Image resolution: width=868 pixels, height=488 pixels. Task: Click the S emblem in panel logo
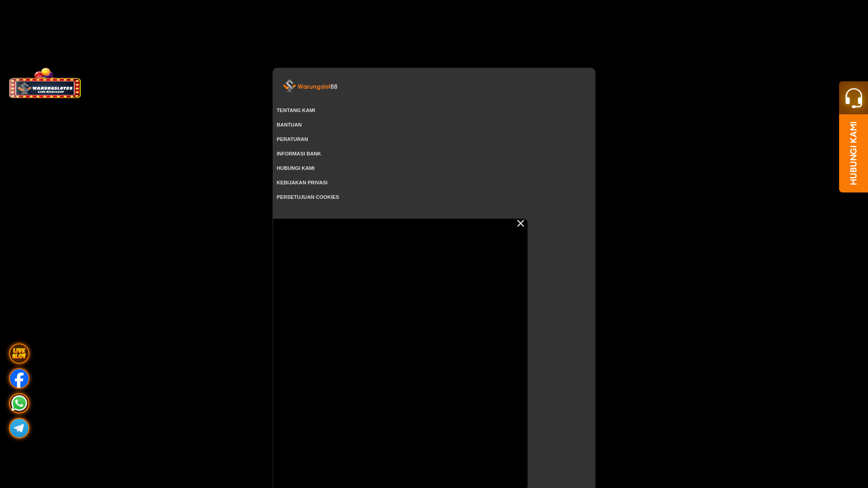(289, 85)
